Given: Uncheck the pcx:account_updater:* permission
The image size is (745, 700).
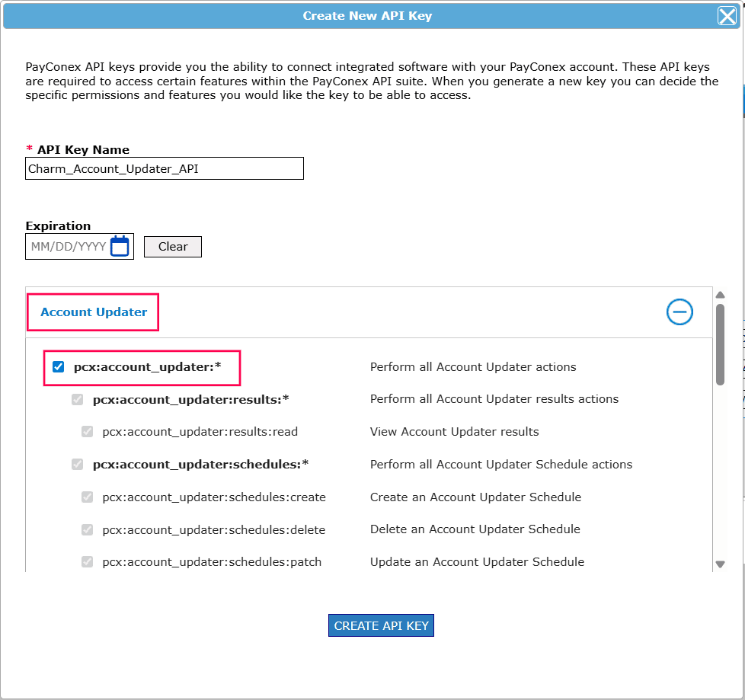Looking at the screenshot, I should (58, 366).
